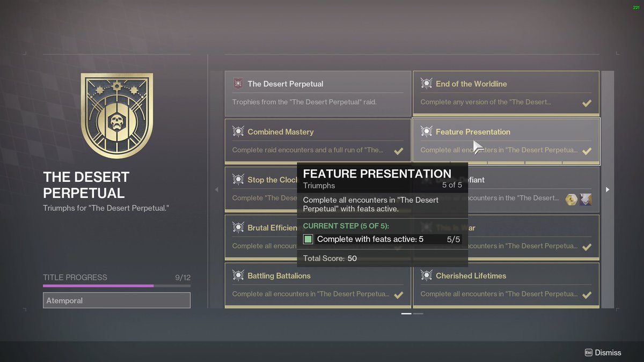This screenshot has height=362, width=644.
Task: Click Combined Mastery completion checkmark
Action: click(x=398, y=151)
